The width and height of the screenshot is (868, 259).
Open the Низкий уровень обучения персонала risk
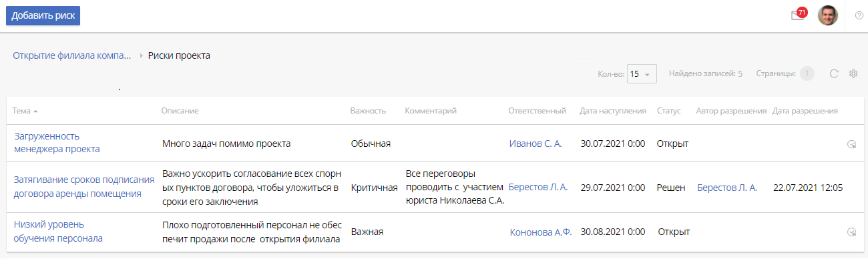tap(58, 232)
